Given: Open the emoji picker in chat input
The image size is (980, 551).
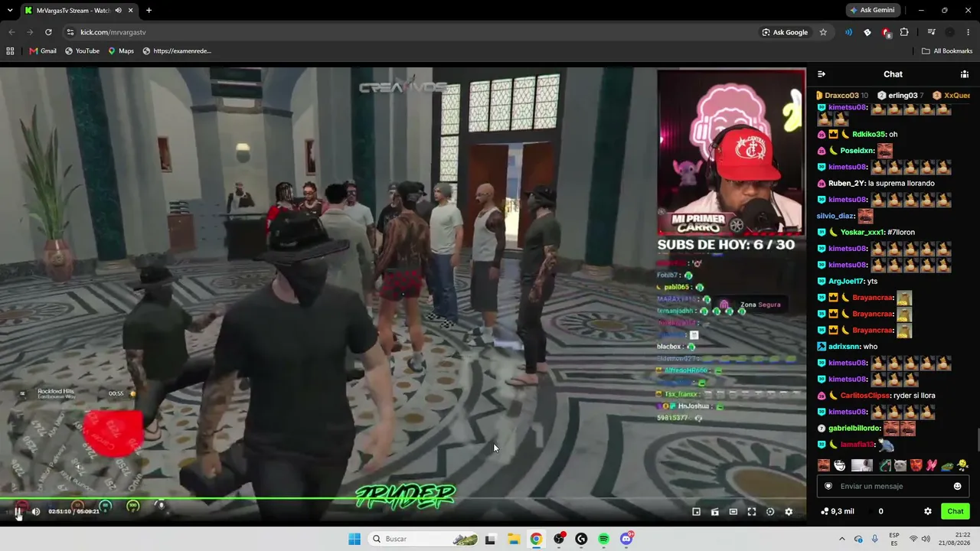Looking at the screenshot, I should (957, 486).
